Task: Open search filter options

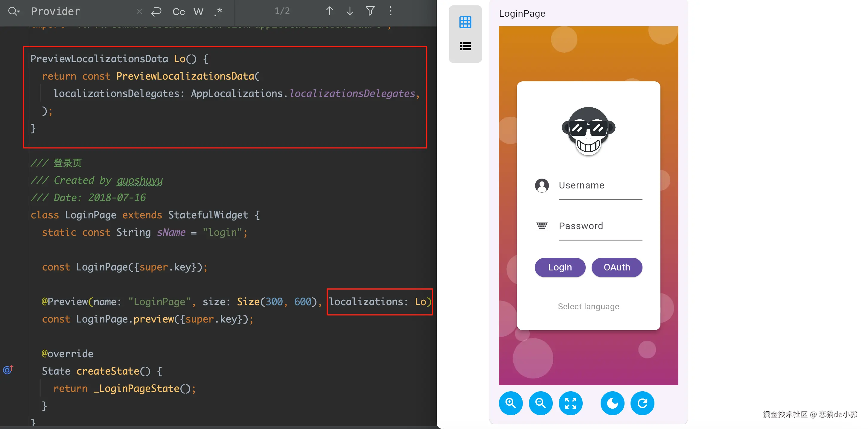Action: click(370, 11)
